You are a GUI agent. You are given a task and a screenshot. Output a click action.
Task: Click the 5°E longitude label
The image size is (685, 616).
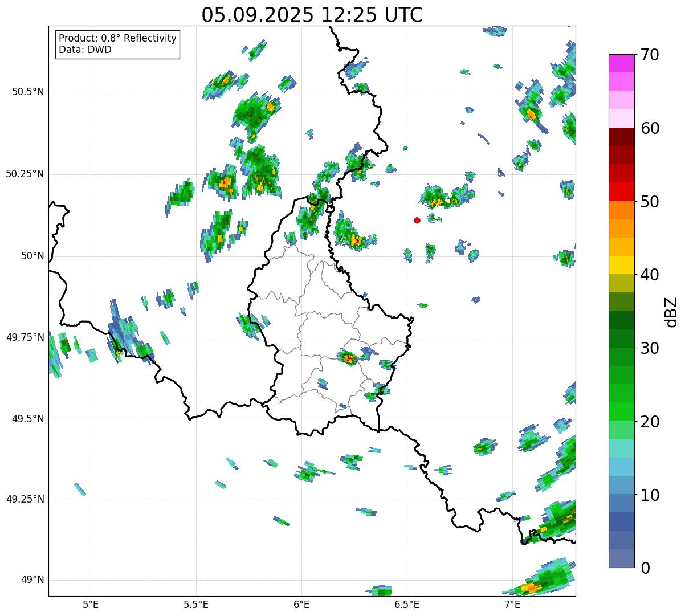click(91, 604)
